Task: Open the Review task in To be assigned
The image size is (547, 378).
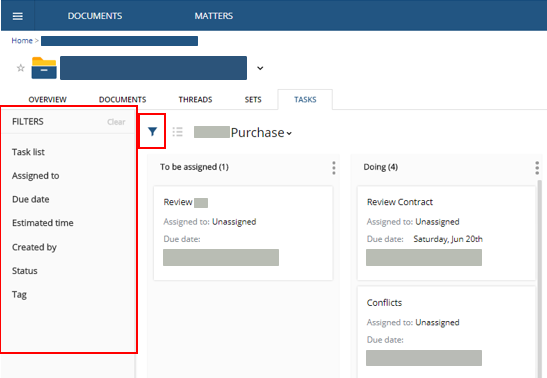Action: 243,233
